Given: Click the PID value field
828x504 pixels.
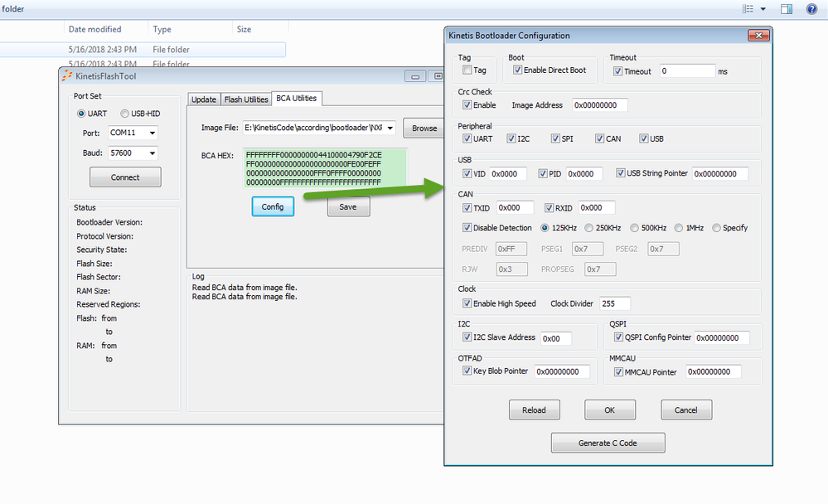Looking at the screenshot, I should pyautogui.click(x=584, y=174).
